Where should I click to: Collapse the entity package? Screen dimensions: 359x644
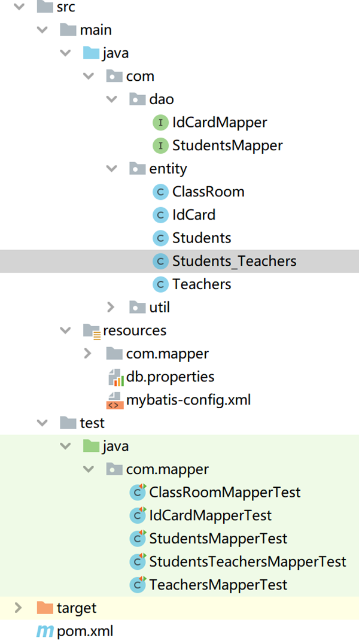click(111, 169)
